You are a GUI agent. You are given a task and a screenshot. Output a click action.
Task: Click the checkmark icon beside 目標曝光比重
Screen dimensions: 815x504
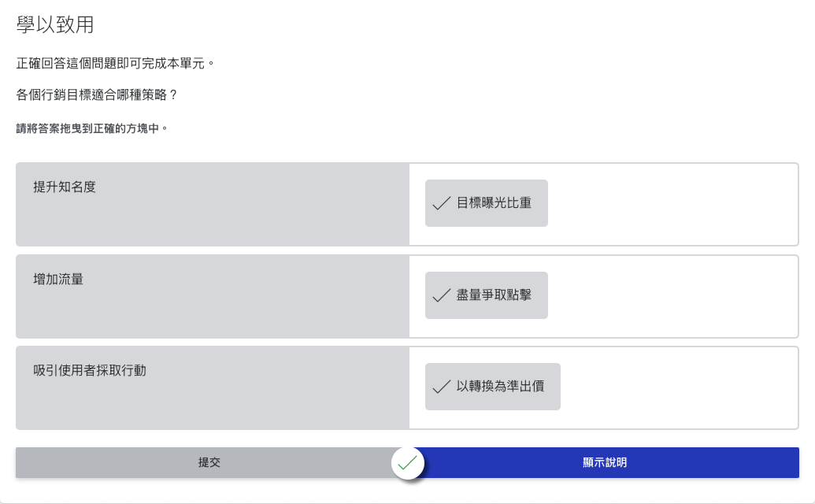coord(442,203)
